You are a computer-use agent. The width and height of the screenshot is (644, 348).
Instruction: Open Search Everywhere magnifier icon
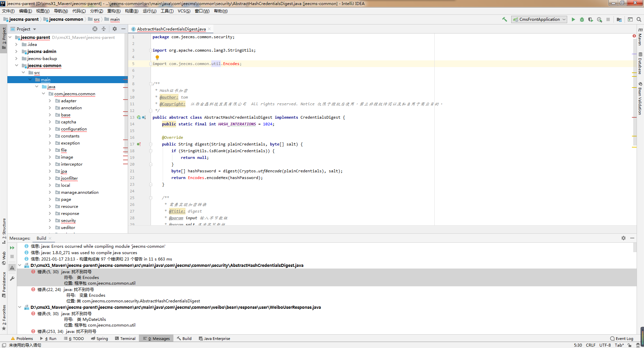coord(639,19)
